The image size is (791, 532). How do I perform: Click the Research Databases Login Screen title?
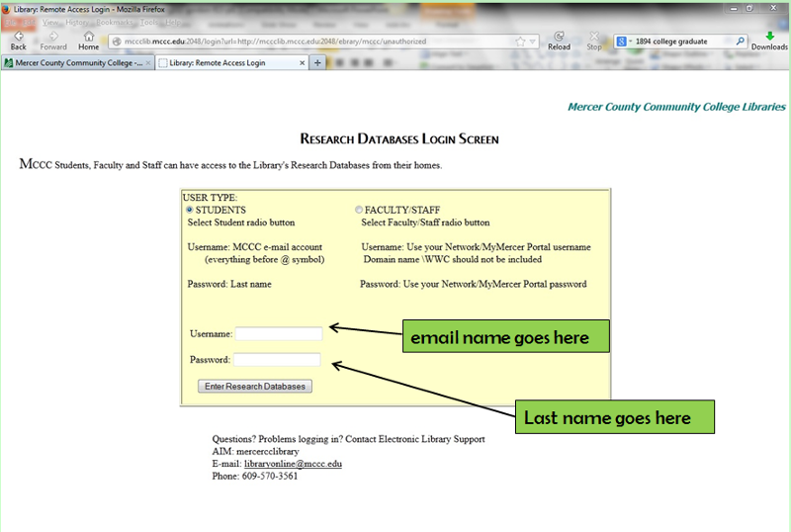click(399, 138)
